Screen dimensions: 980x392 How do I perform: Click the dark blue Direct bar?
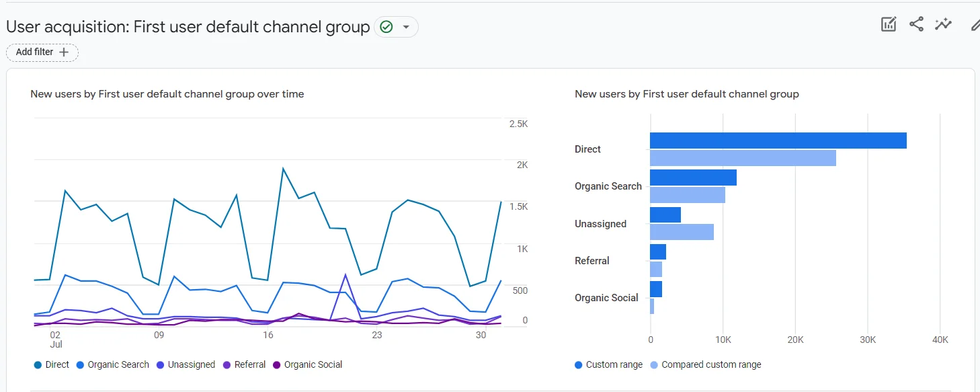pos(778,141)
